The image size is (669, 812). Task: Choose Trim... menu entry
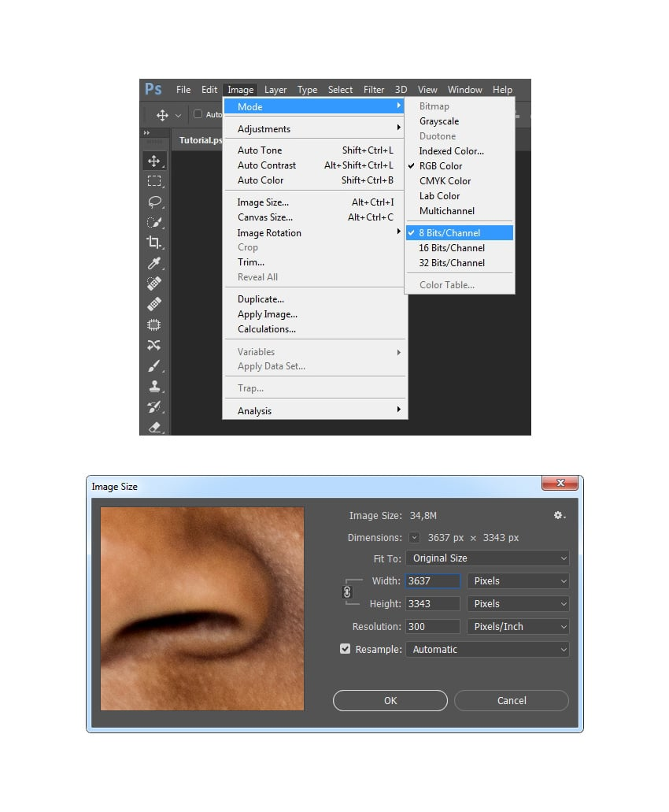click(x=315, y=262)
